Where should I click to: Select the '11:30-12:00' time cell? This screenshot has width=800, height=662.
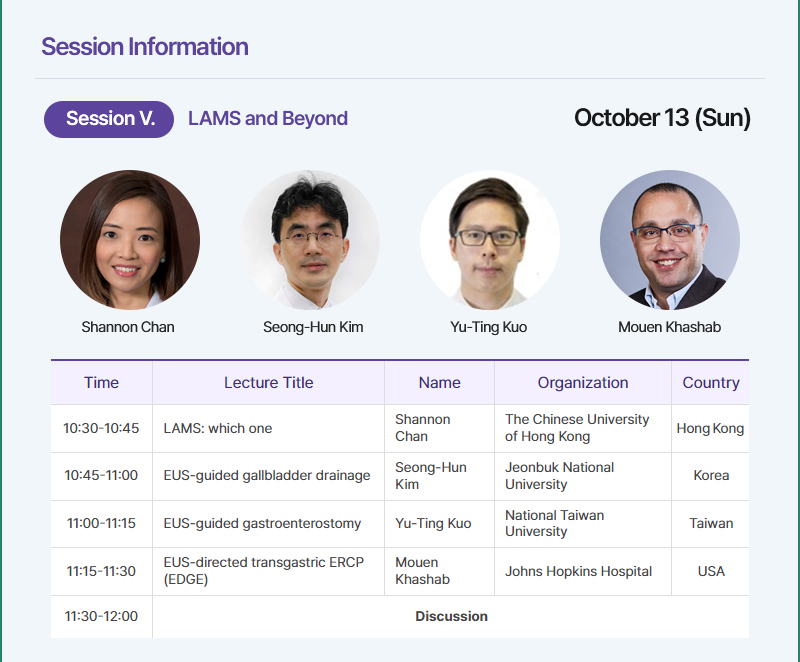tap(101, 616)
